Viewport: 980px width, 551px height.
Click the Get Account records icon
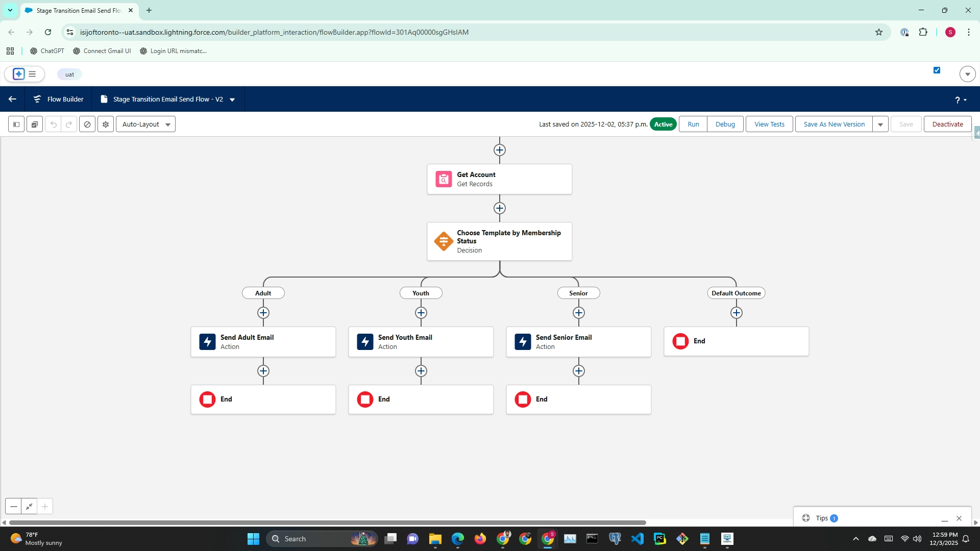(443, 179)
